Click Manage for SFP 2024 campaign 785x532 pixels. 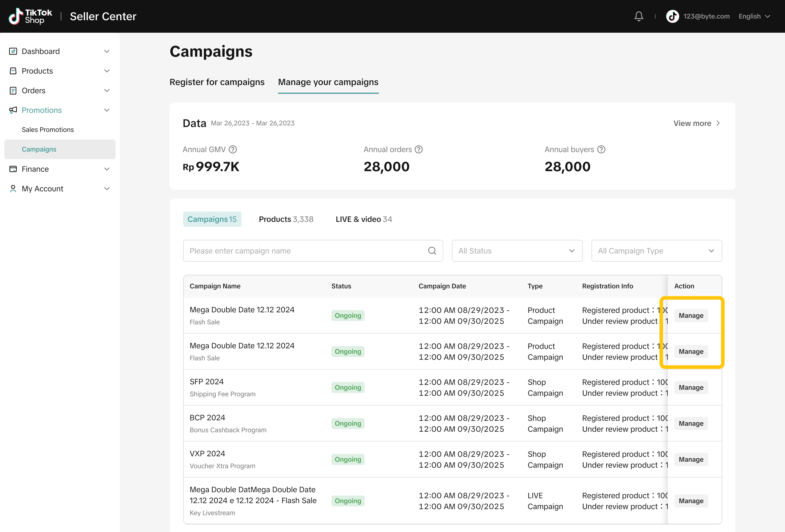(691, 388)
